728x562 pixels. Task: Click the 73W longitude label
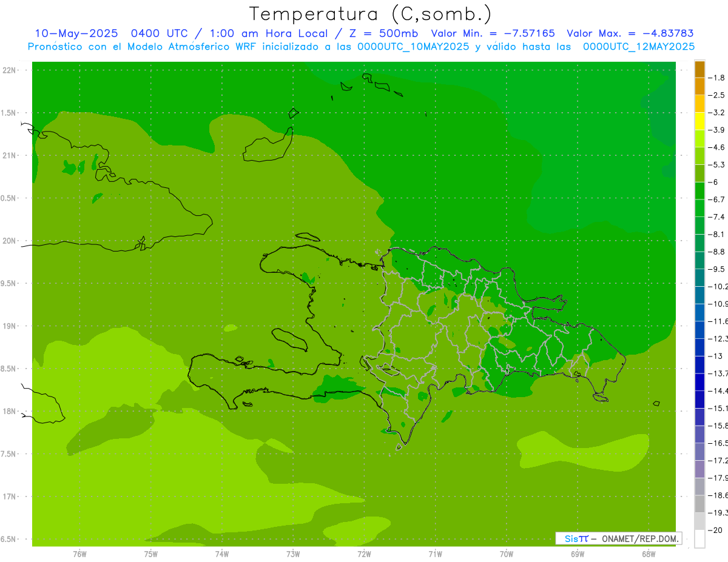tap(293, 554)
